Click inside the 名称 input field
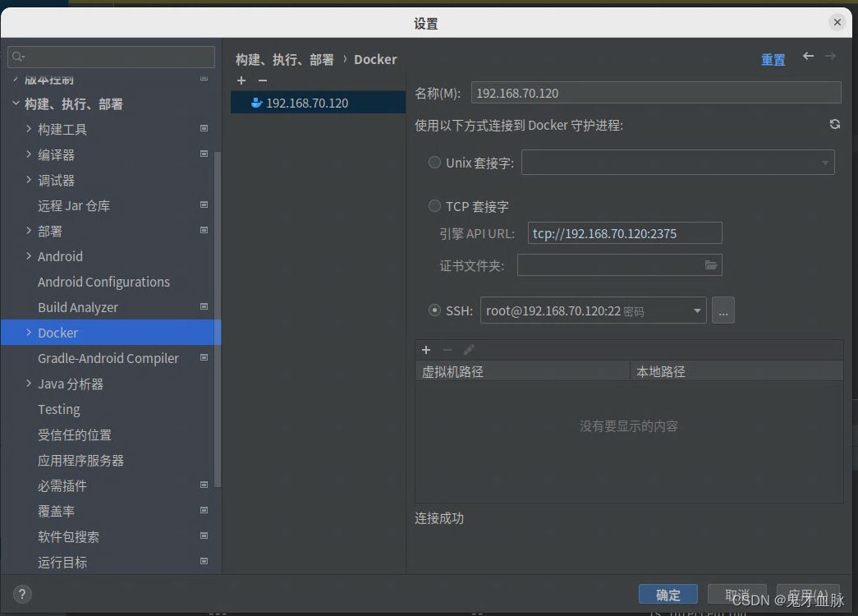The height and width of the screenshot is (616, 858). (655, 92)
